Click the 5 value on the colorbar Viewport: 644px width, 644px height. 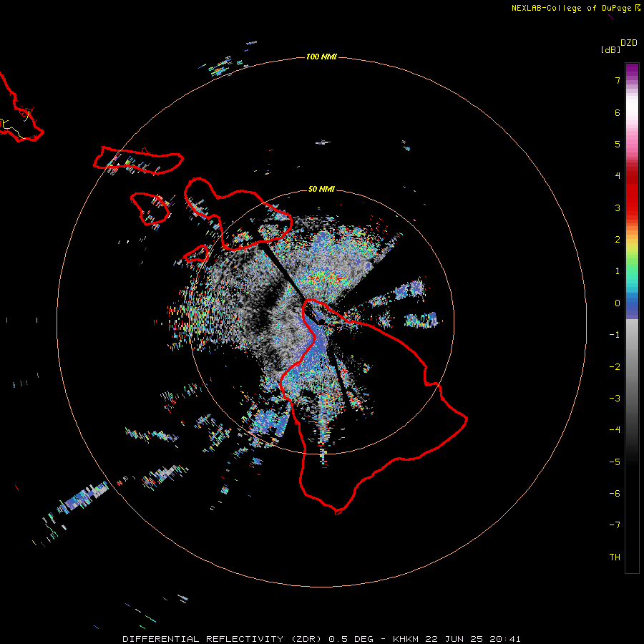pos(618,144)
